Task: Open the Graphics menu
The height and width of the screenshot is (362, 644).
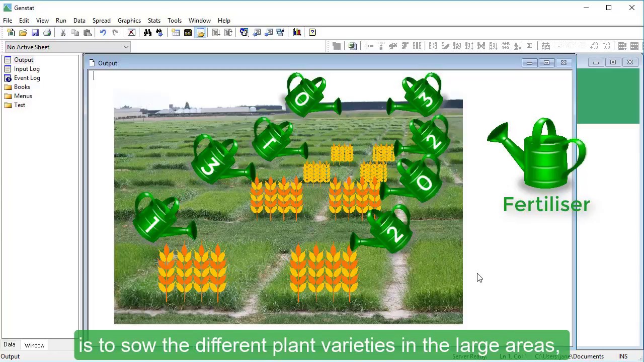Action: 129,21
